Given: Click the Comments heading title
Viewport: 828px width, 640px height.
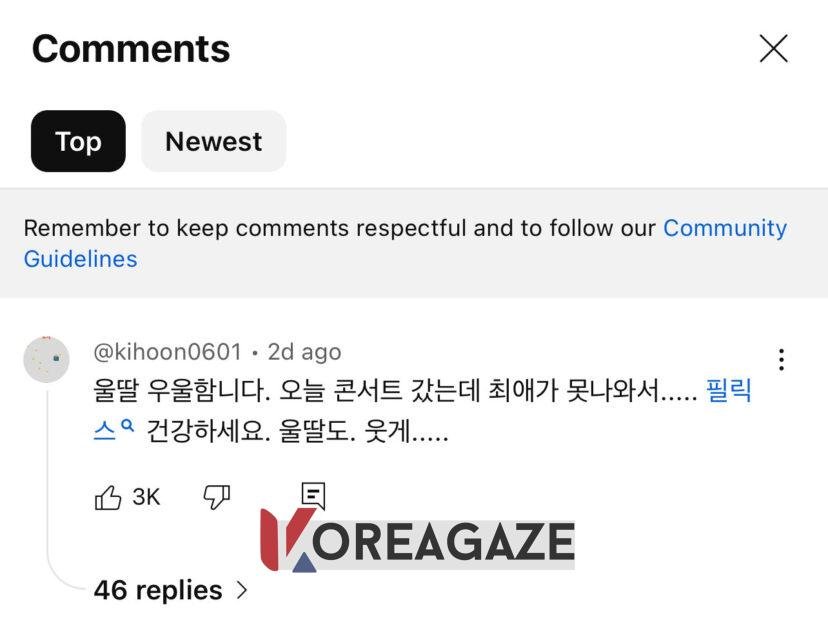Looking at the screenshot, I should point(131,48).
